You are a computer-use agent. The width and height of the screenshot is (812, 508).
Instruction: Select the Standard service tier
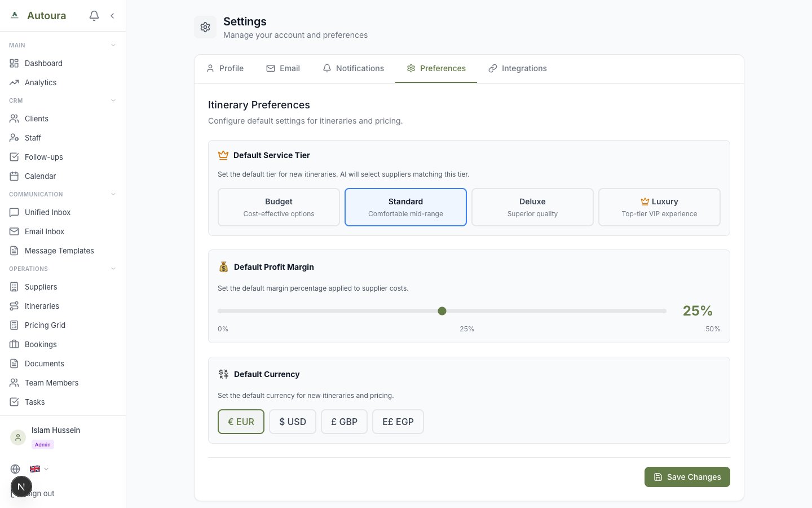click(405, 207)
